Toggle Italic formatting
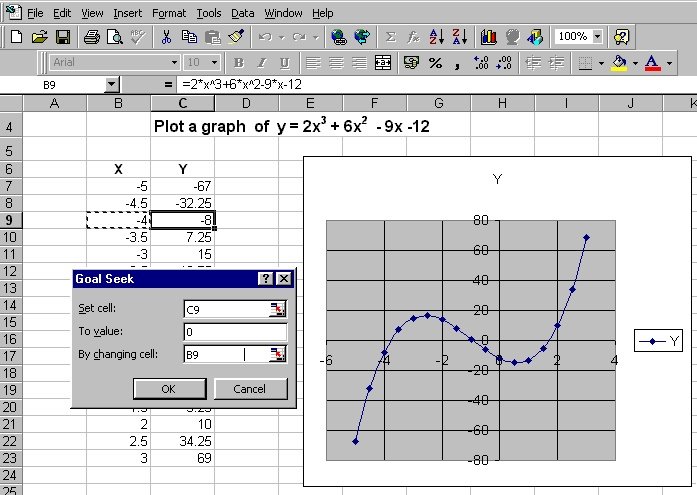Screen dimensions: 697x495 pyautogui.click(x=262, y=63)
